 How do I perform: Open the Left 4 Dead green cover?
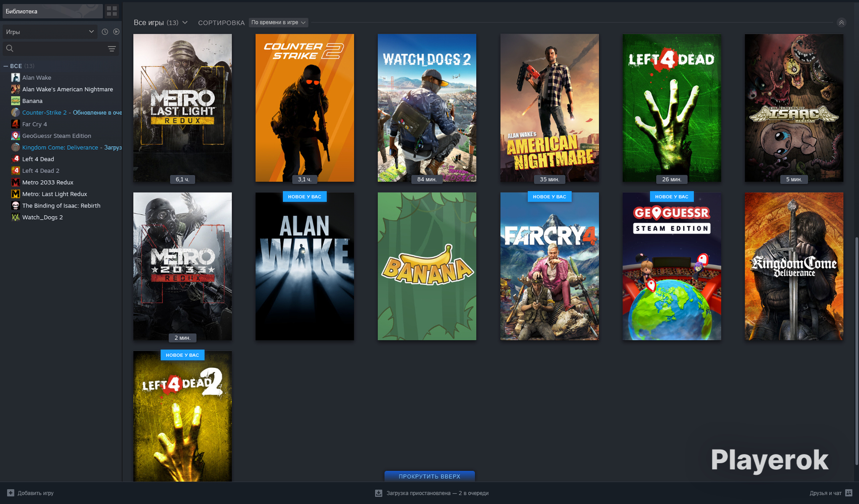[671, 108]
